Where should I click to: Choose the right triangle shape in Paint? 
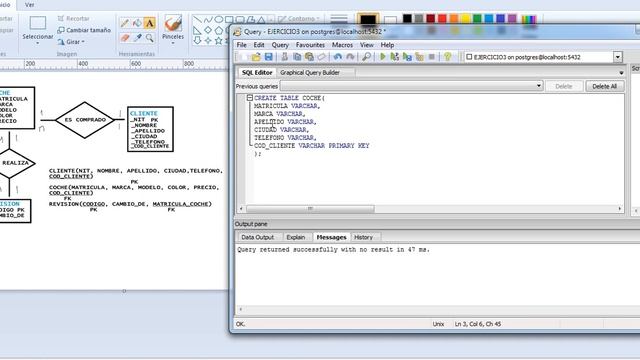click(x=198, y=30)
